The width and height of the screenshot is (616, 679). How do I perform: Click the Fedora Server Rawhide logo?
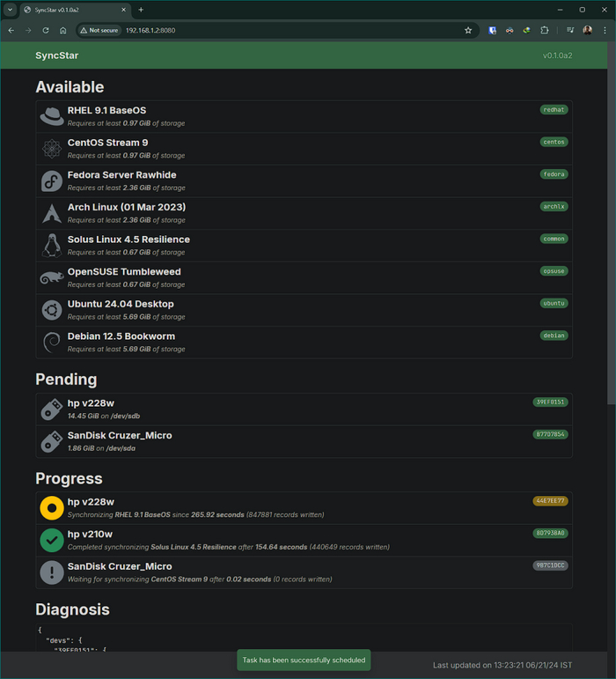tap(52, 181)
